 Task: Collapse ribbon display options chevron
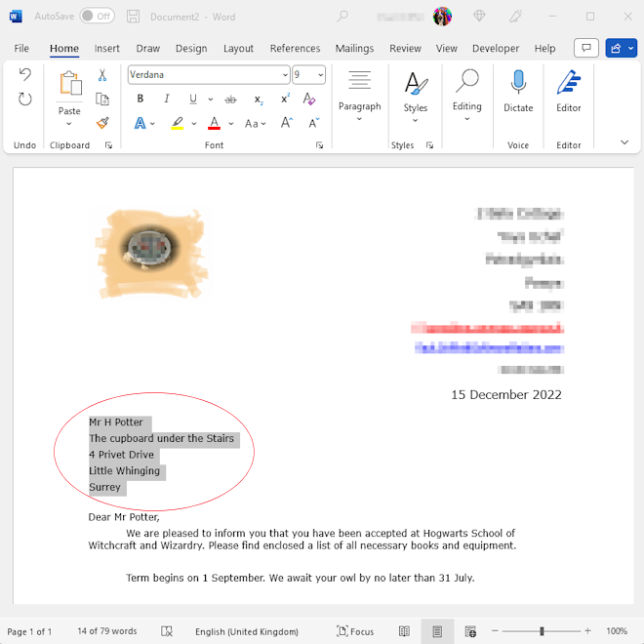click(x=624, y=142)
